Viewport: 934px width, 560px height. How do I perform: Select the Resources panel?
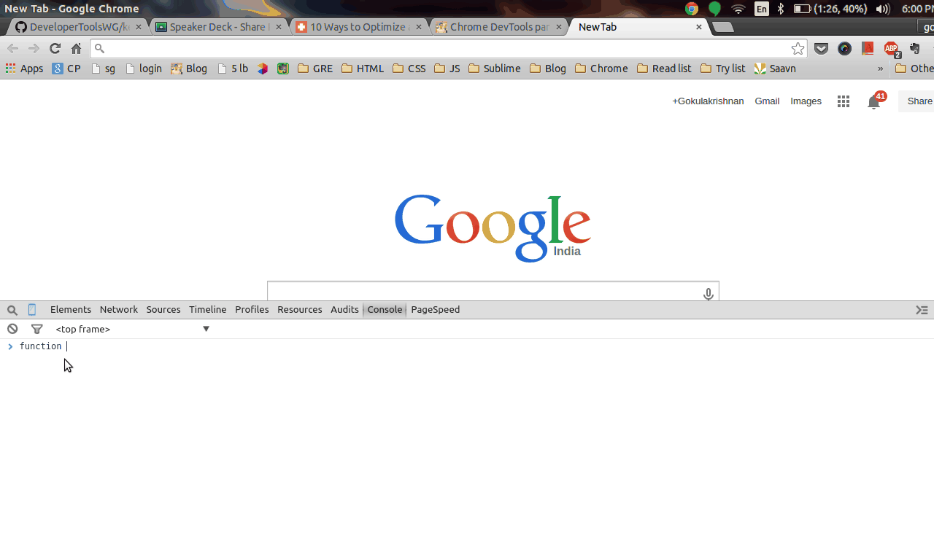click(300, 310)
